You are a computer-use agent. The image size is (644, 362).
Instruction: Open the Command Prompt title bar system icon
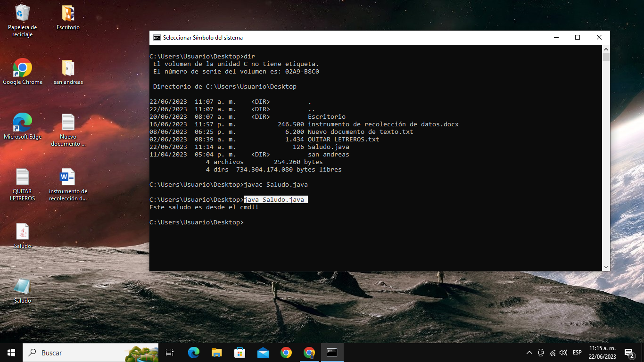tap(157, 38)
